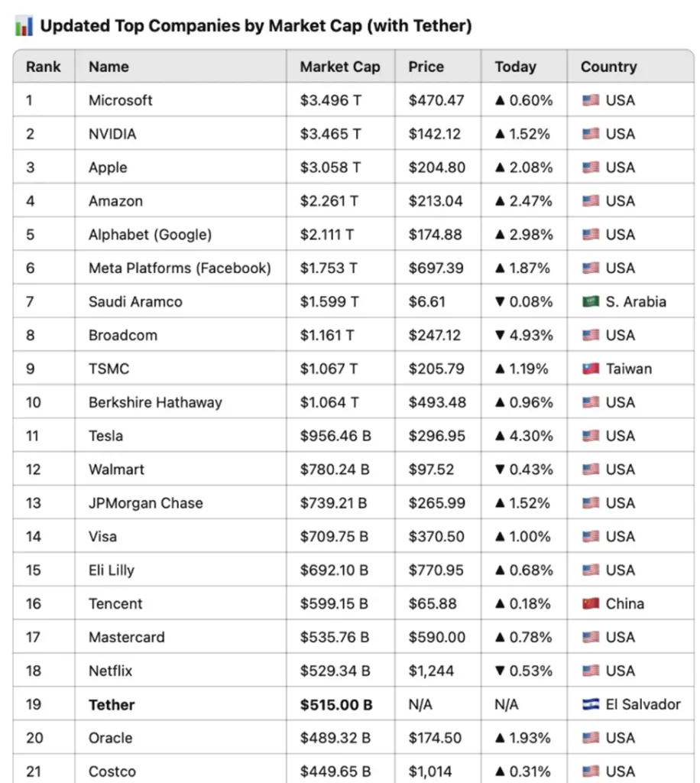
Task: Click the down arrow in Broadcom's Today cell
Action: point(501,335)
